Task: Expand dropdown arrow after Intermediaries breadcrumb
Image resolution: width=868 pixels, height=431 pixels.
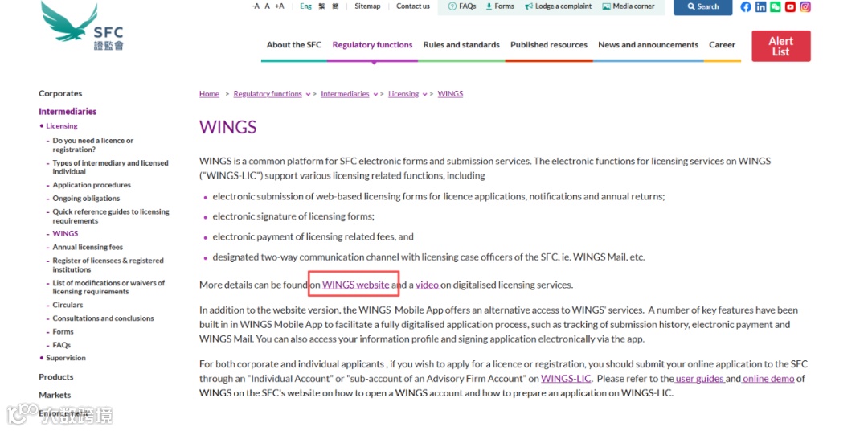Action: tap(375, 94)
